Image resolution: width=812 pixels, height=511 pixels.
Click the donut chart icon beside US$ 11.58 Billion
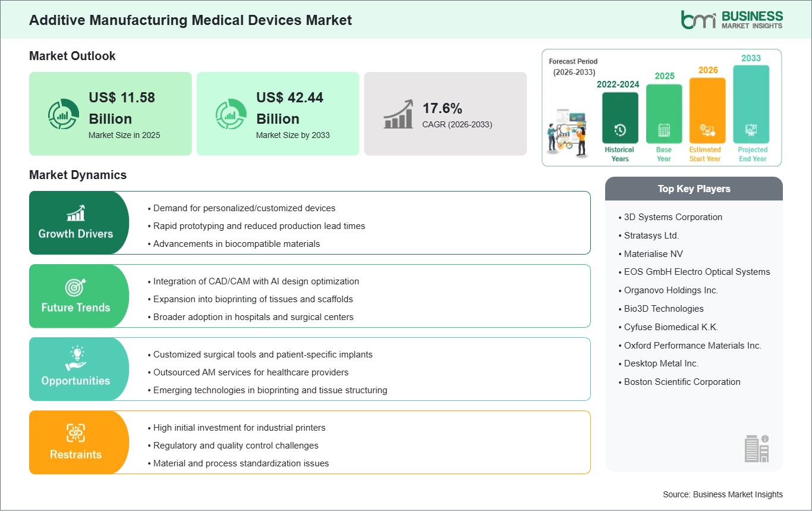pos(63,114)
